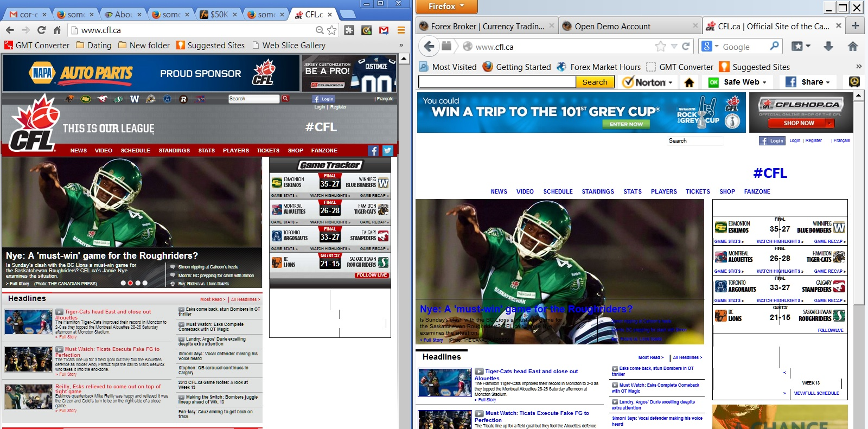Image resolution: width=868 pixels, height=429 pixels.
Task: Click the Winnipeg 'W' team icon in CFL header
Action: (x=135, y=99)
